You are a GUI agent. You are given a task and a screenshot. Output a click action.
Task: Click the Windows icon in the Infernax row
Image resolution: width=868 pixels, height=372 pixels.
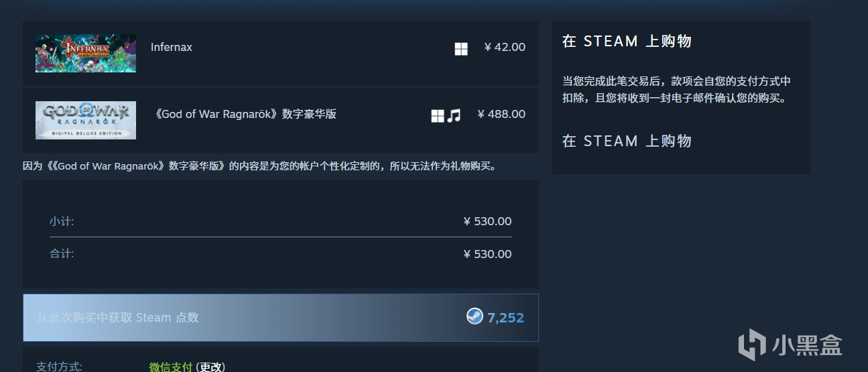[461, 49]
